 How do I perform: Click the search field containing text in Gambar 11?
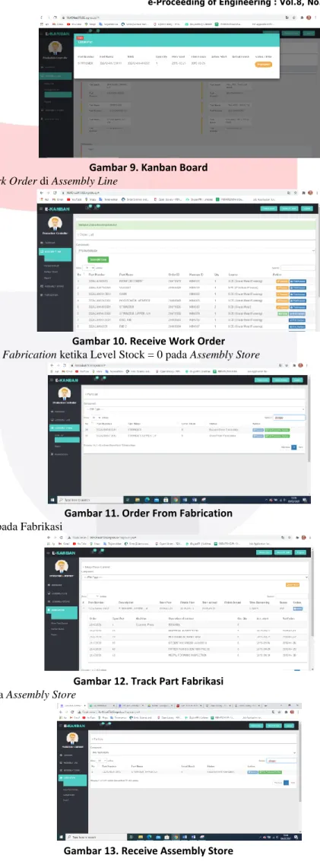pyautogui.click(x=289, y=418)
